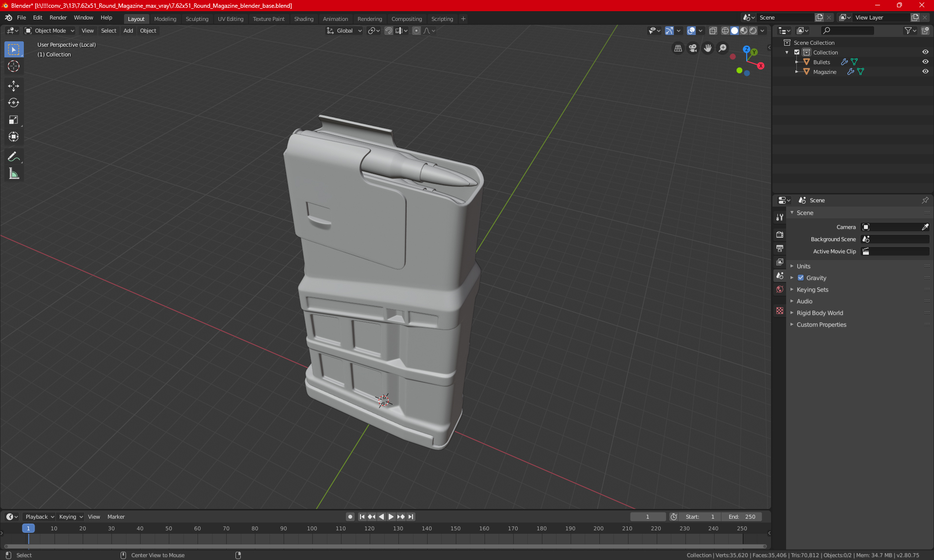
Task: Toggle X-ray mode
Action: tap(713, 31)
